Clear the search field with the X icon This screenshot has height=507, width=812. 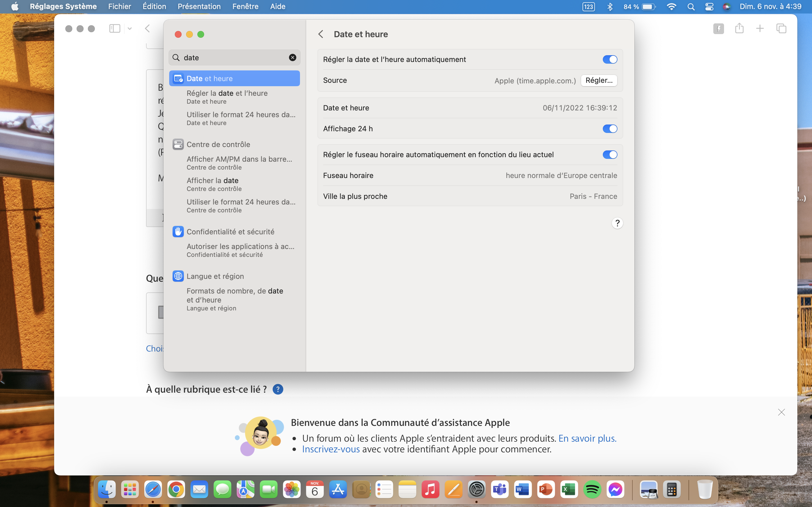292,58
